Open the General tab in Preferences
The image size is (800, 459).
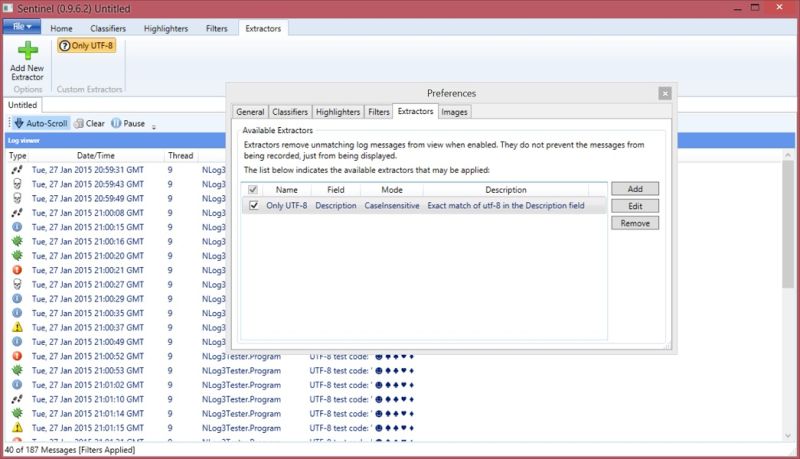pos(250,112)
